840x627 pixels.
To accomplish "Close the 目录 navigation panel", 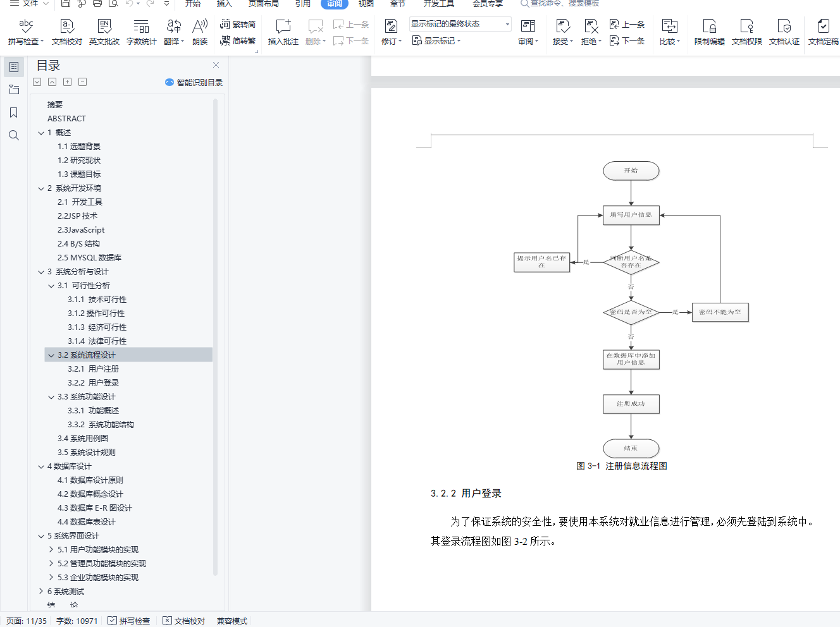I will (x=216, y=65).
